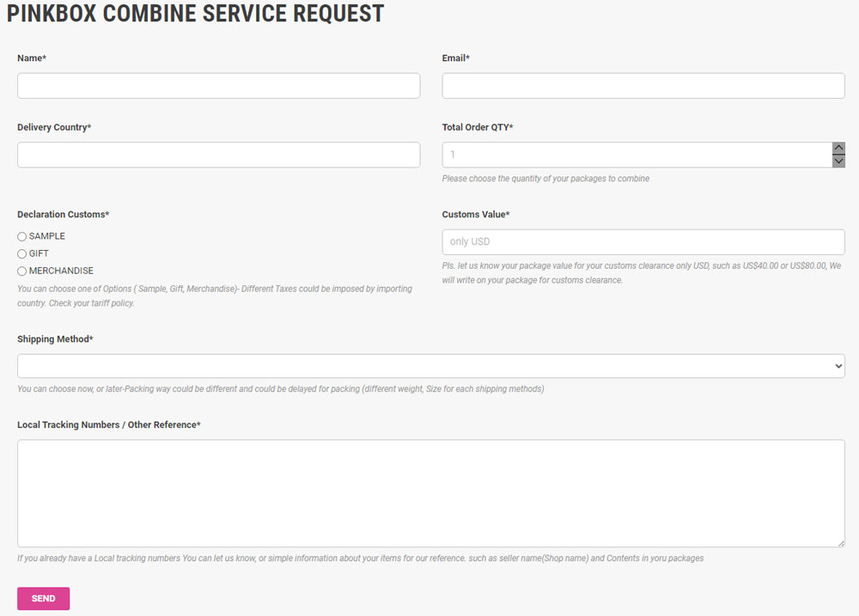Decrease Total Order QTY with down arrow
The image size is (859, 616).
[x=838, y=161]
